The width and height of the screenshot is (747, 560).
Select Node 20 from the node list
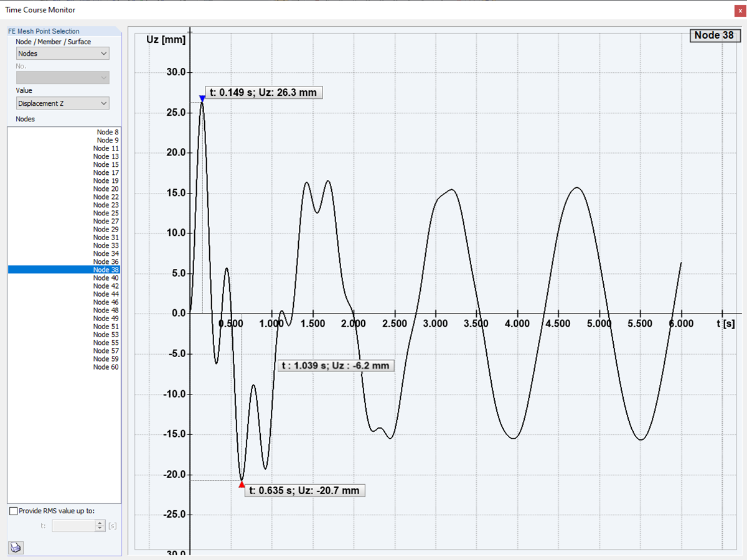point(105,189)
